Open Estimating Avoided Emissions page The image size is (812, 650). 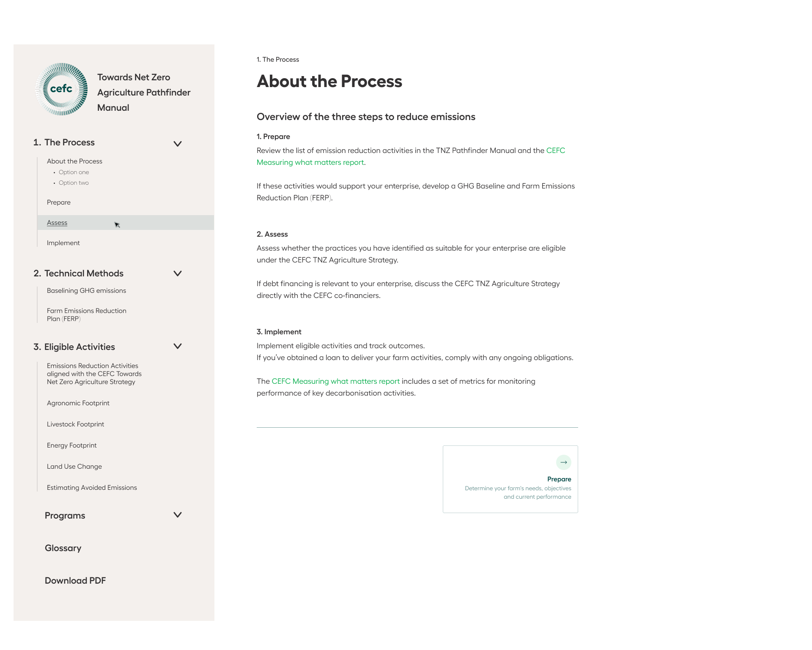tap(92, 488)
